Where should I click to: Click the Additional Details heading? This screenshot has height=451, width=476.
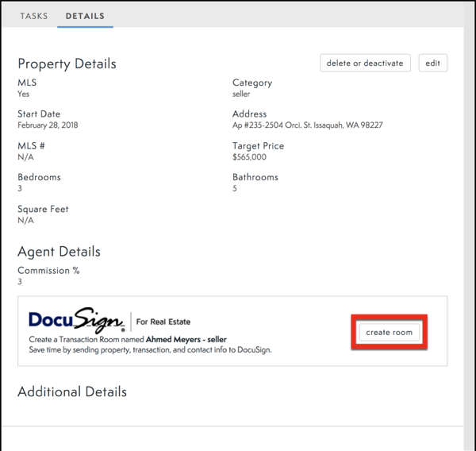(71, 391)
